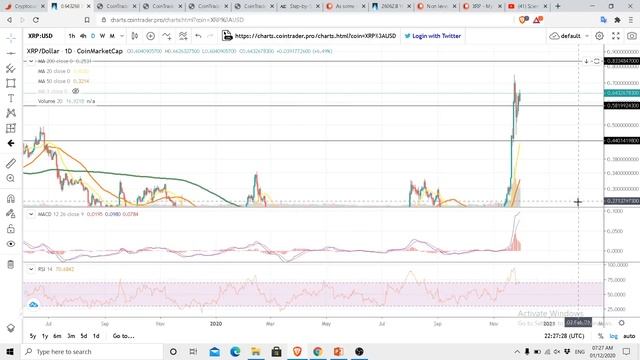
Task: Switch to the W weekly timeframe
Action: pos(102,36)
